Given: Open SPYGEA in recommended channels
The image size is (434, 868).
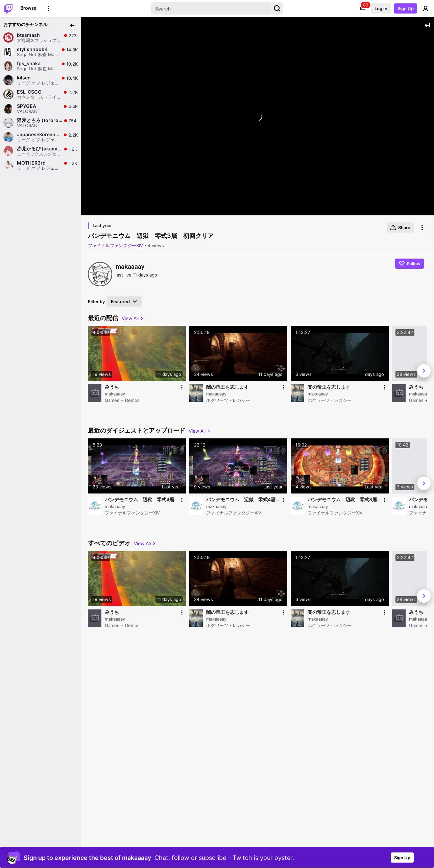Looking at the screenshot, I should pos(41,108).
